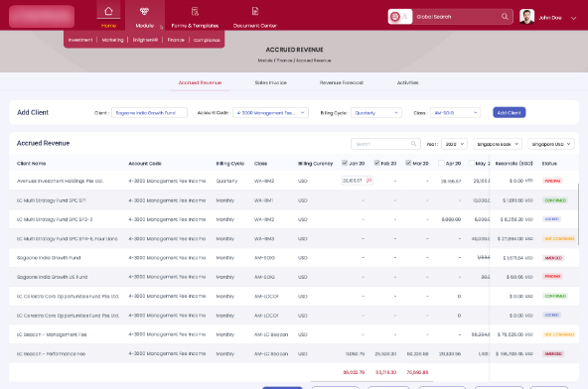Expand the Billing Cycle Quarterly dropdown
The image size is (588, 389).
click(376, 113)
